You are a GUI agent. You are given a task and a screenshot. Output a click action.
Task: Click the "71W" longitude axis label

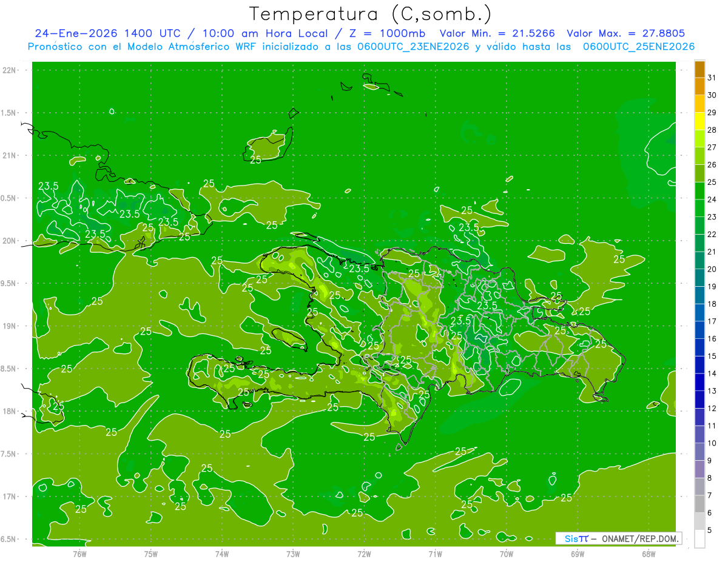point(435,554)
